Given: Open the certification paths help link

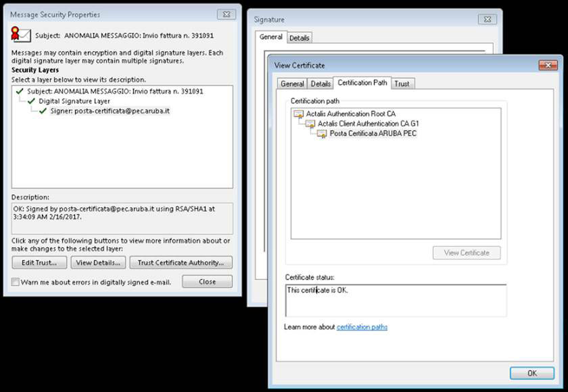Looking at the screenshot, I should tap(362, 327).
